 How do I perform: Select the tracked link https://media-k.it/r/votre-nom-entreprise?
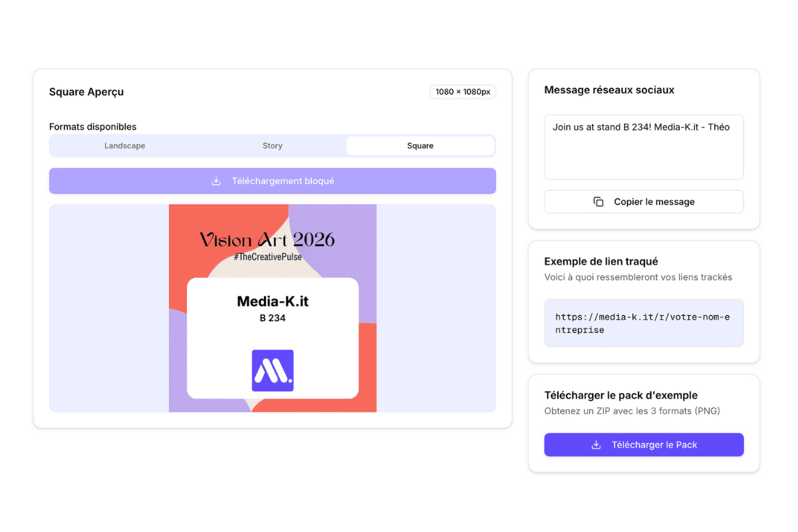click(644, 323)
